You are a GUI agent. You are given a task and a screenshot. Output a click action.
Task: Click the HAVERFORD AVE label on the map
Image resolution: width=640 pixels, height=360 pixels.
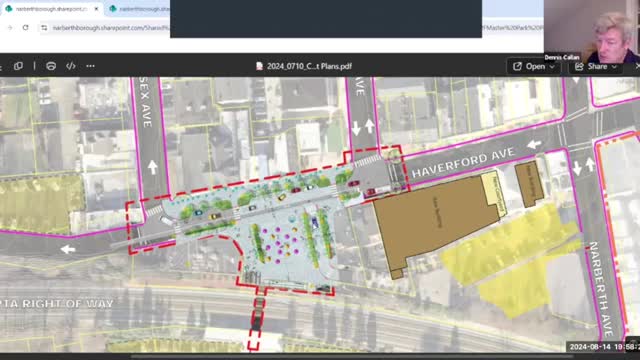[462, 162]
